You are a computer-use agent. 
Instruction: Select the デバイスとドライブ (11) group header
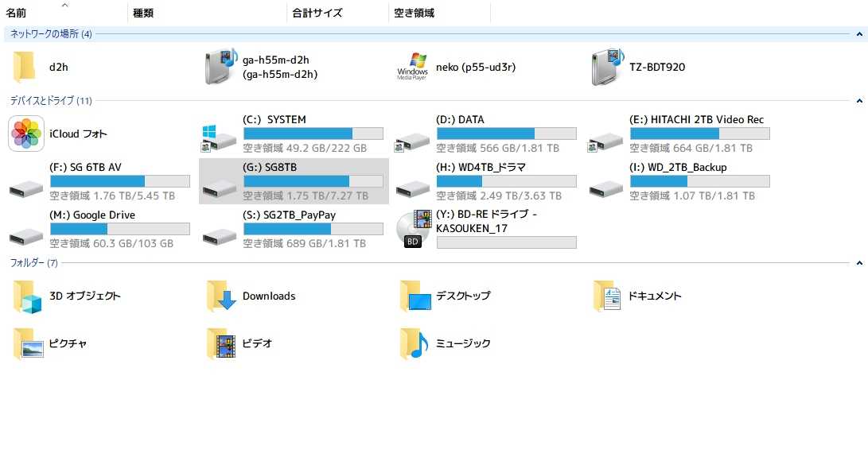tap(51, 101)
